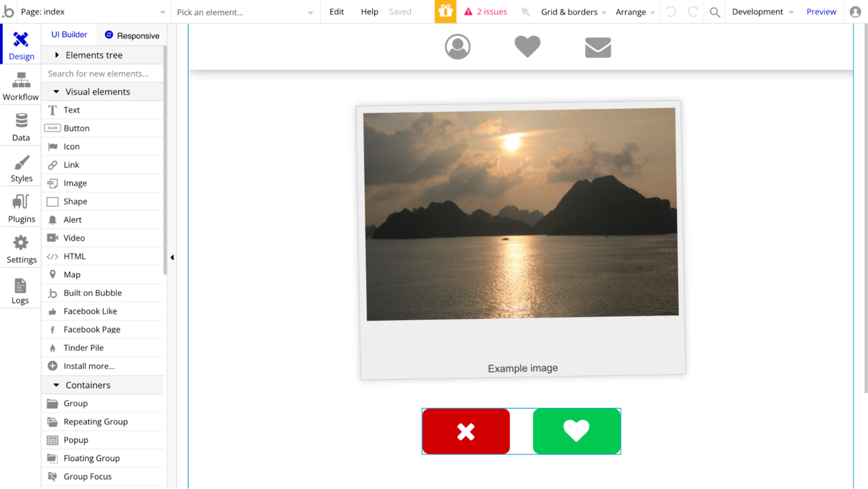Screen dimensions: 868x489
Task: Add a Group container
Action: (x=103, y=404)
